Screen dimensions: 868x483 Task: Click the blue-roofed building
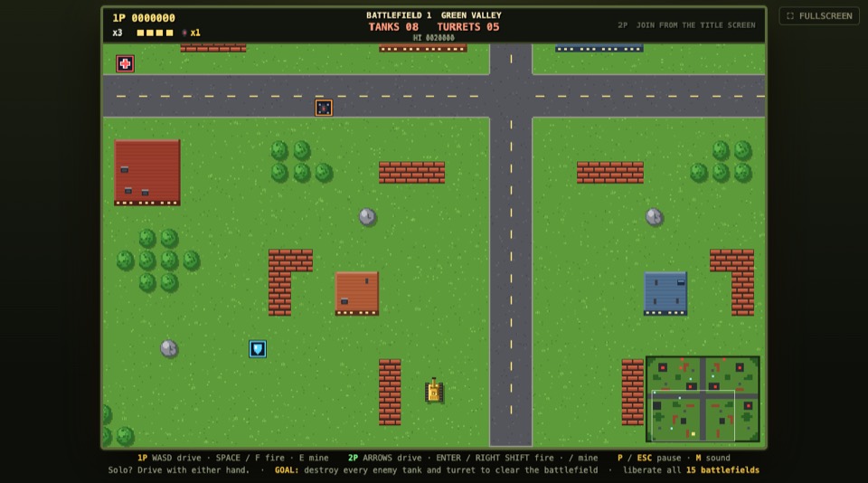point(665,294)
